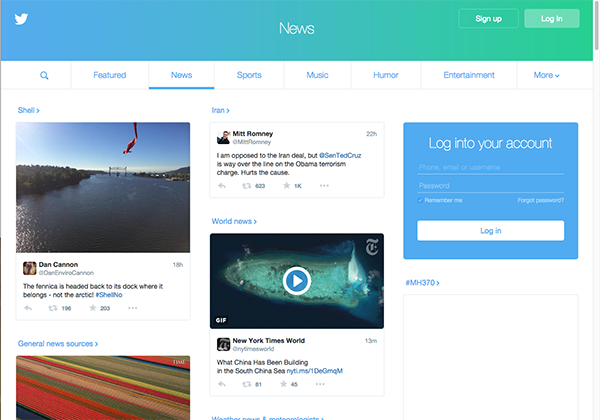The image size is (600, 420).
Task: Expand the More categories dropdown
Action: coord(546,75)
